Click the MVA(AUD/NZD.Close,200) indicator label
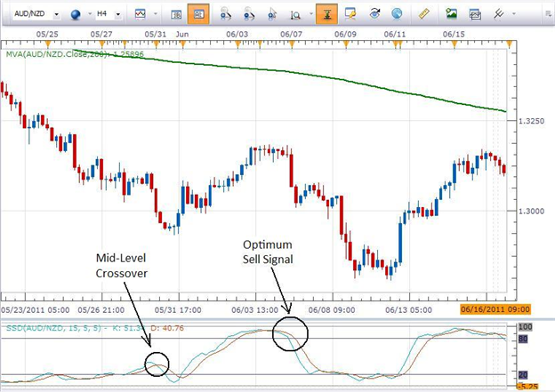 75,54
